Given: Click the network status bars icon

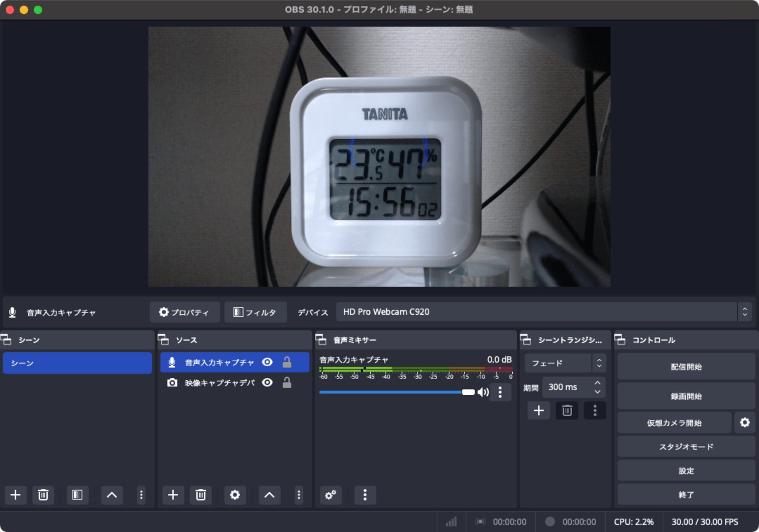Looking at the screenshot, I should point(451,522).
